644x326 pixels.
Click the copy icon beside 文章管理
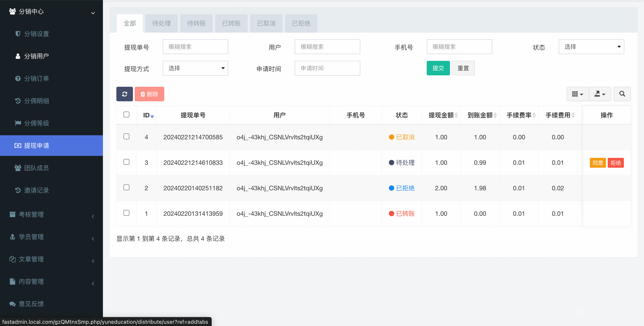(13, 259)
